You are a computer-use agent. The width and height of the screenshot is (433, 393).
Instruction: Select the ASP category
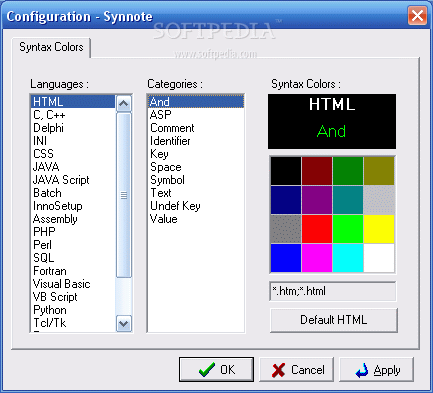[x=196, y=115]
